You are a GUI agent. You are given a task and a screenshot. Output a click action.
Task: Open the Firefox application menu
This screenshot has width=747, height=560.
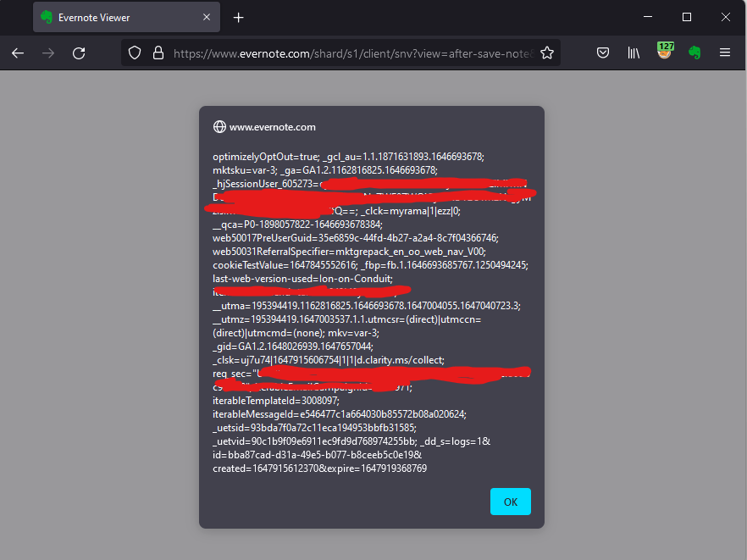tap(725, 53)
